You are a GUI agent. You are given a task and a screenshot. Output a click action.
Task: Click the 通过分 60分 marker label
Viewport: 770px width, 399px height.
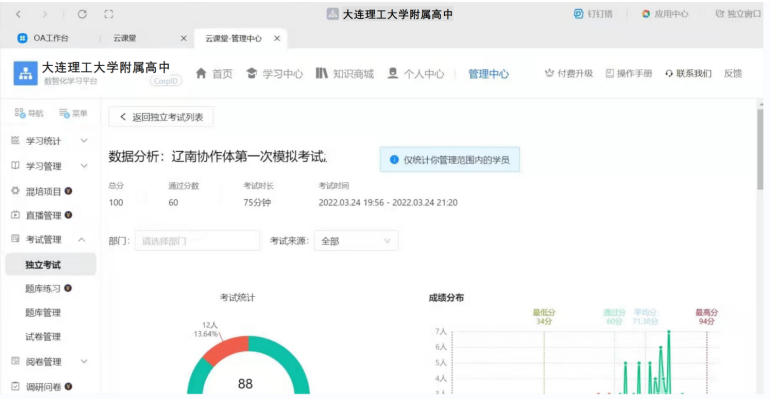click(614, 317)
